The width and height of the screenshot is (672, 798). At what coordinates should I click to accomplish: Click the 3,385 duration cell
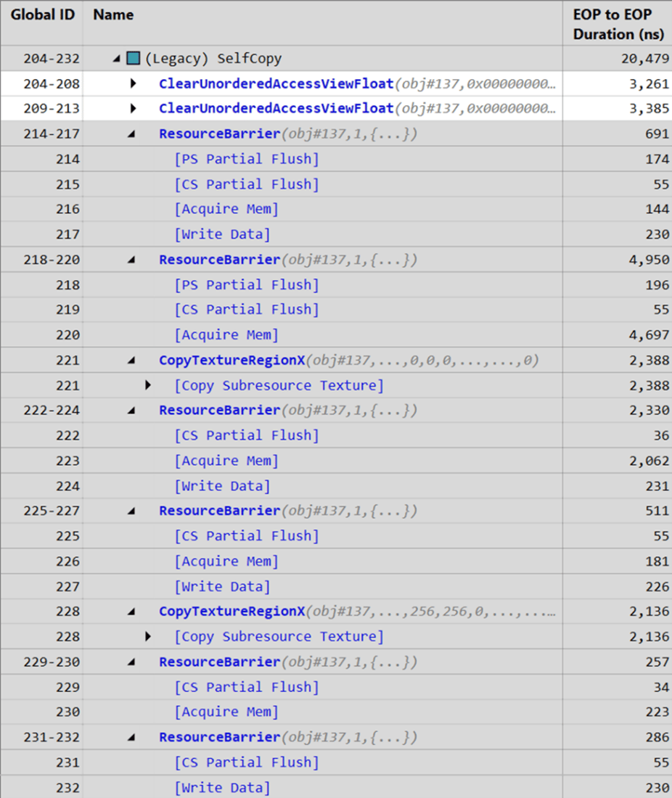pyautogui.click(x=649, y=108)
